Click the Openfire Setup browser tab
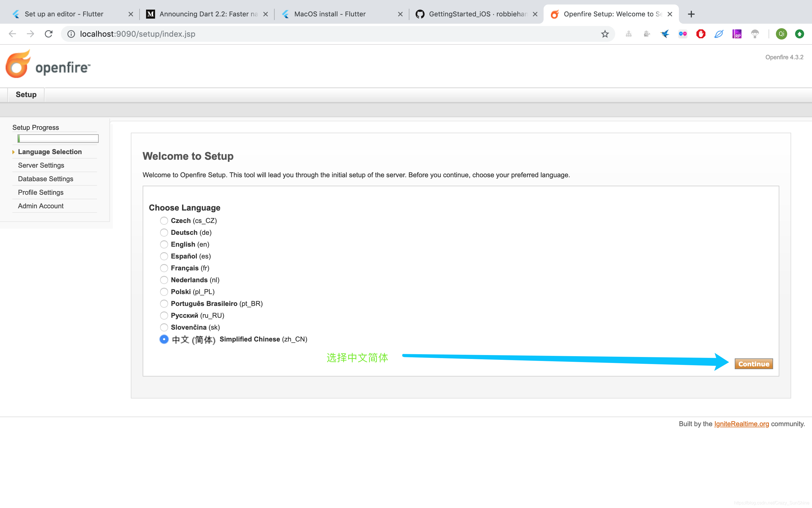Image resolution: width=812 pixels, height=508 pixels. (x=611, y=14)
